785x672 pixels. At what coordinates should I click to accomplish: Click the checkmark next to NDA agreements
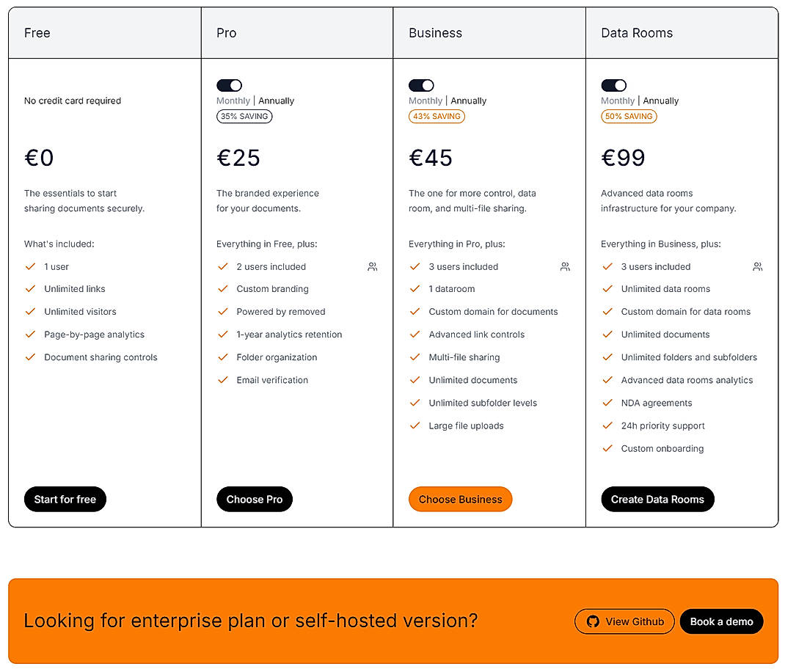pos(607,403)
